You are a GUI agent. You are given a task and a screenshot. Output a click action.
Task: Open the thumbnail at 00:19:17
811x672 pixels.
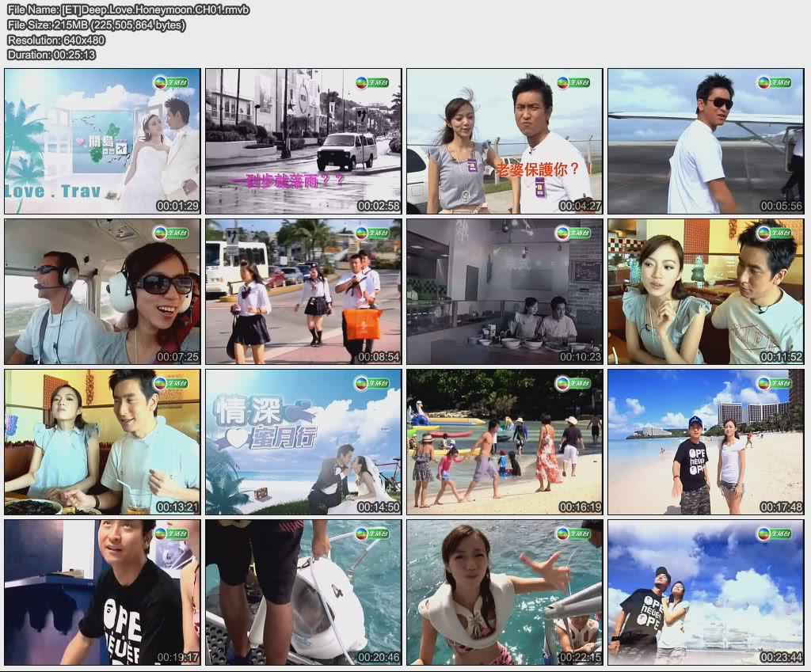click(102, 592)
